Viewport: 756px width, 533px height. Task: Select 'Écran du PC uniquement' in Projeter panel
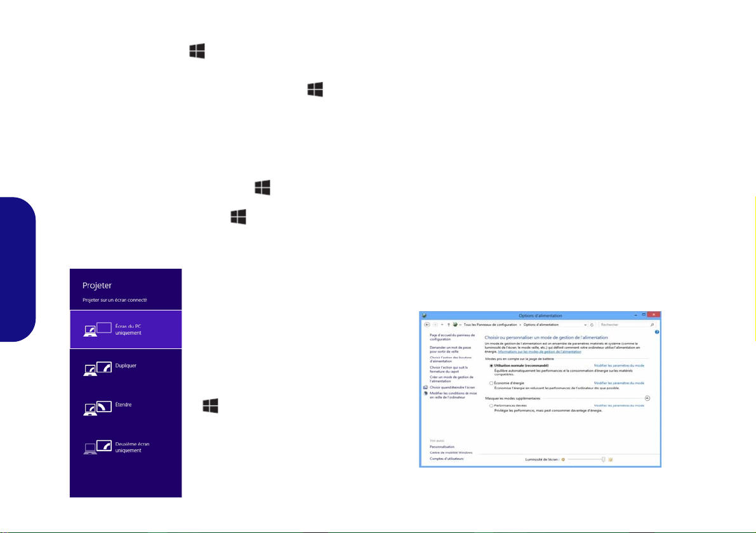pos(126,330)
